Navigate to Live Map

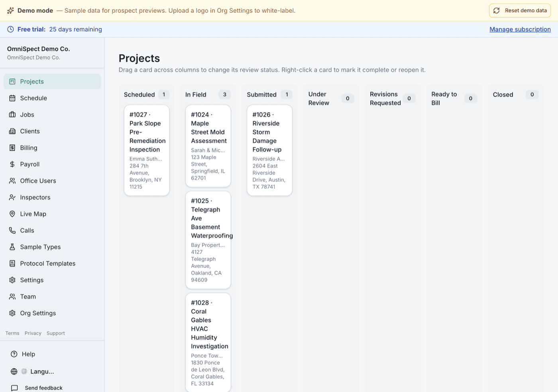(x=52, y=214)
